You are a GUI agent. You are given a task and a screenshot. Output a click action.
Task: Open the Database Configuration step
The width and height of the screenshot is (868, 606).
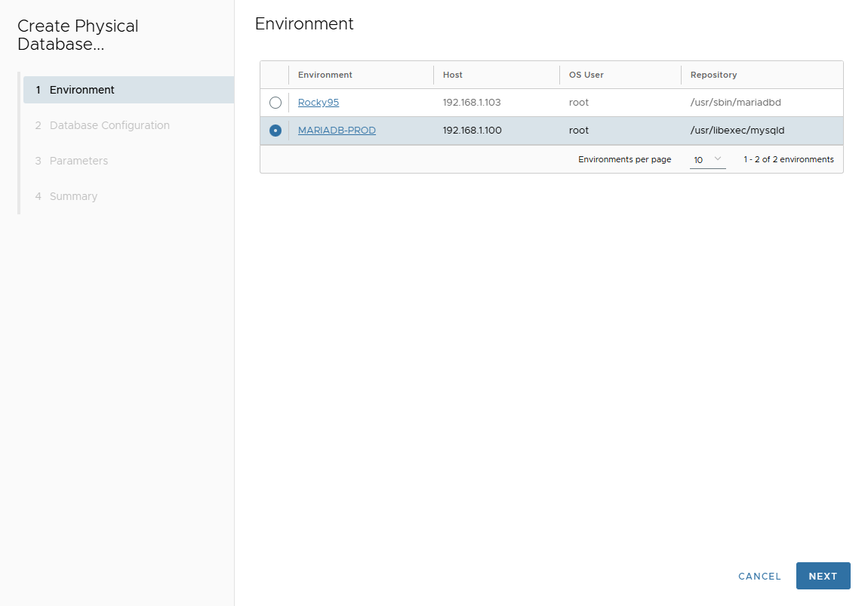point(109,125)
